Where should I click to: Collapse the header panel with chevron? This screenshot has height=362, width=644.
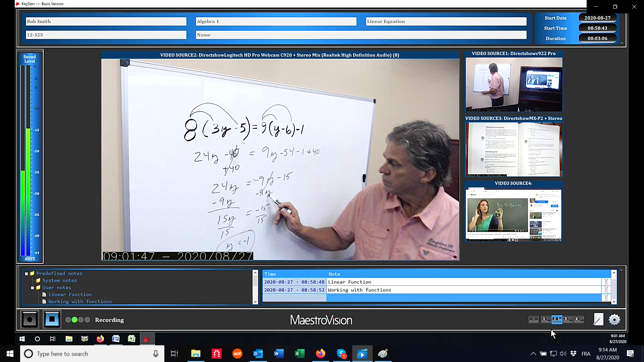[622, 43]
